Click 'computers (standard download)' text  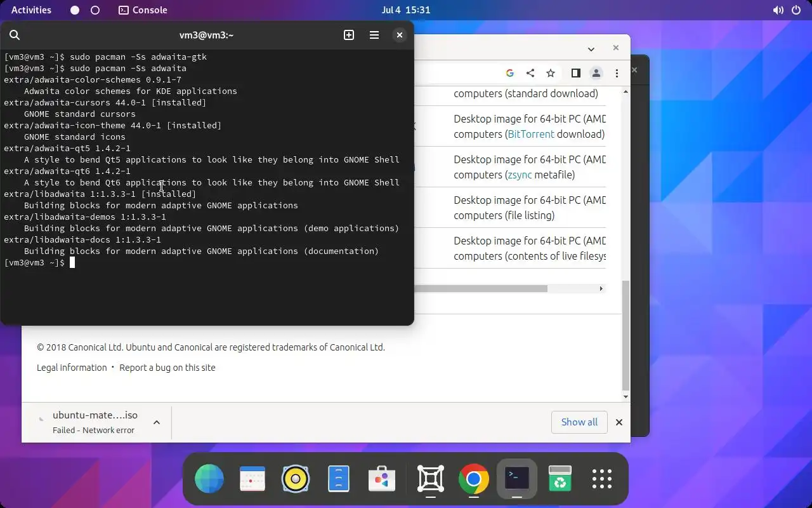pyautogui.click(x=526, y=93)
